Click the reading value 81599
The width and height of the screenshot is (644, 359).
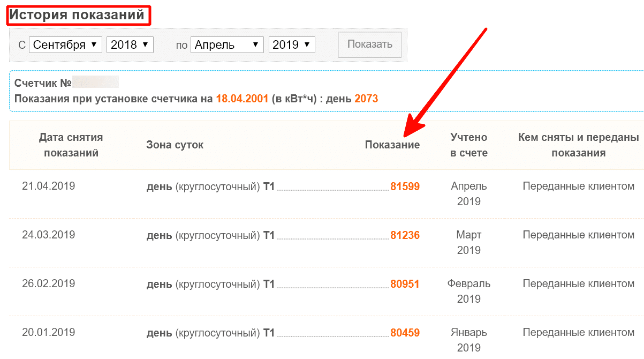click(405, 186)
